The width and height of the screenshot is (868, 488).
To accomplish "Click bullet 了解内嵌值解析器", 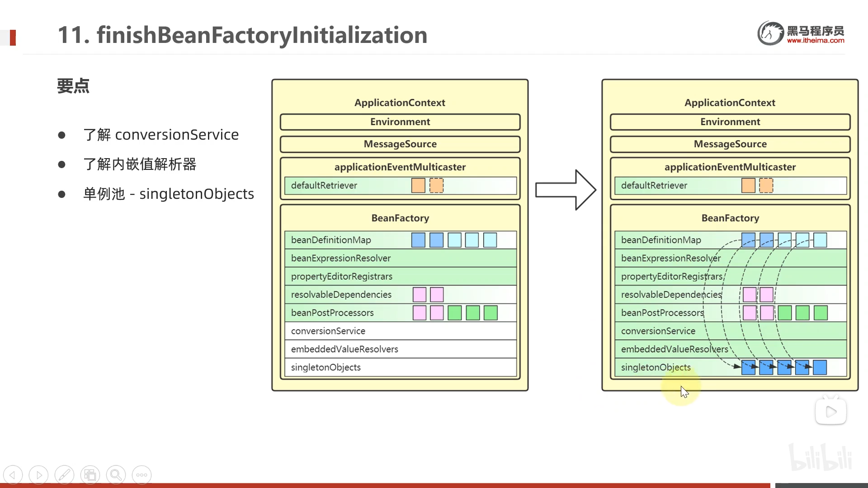I will click(140, 164).
